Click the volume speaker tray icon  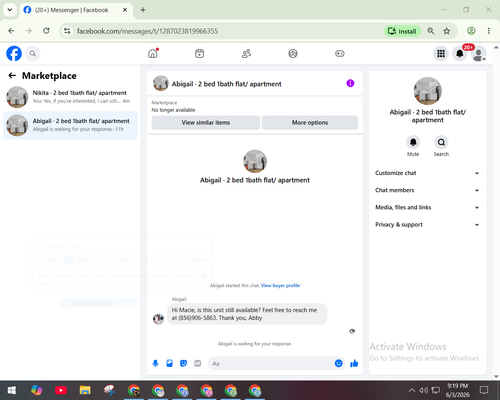(x=424, y=390)
